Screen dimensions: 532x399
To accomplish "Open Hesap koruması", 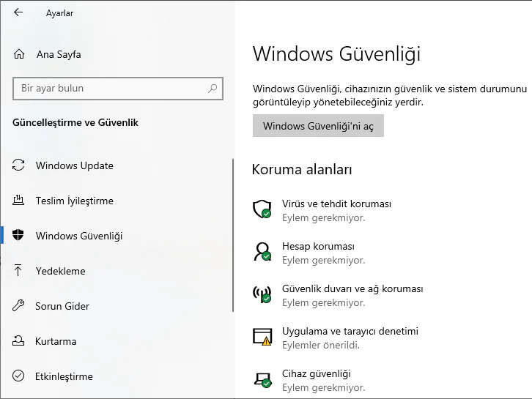I will pyautogui.click(x=318, y=246).
